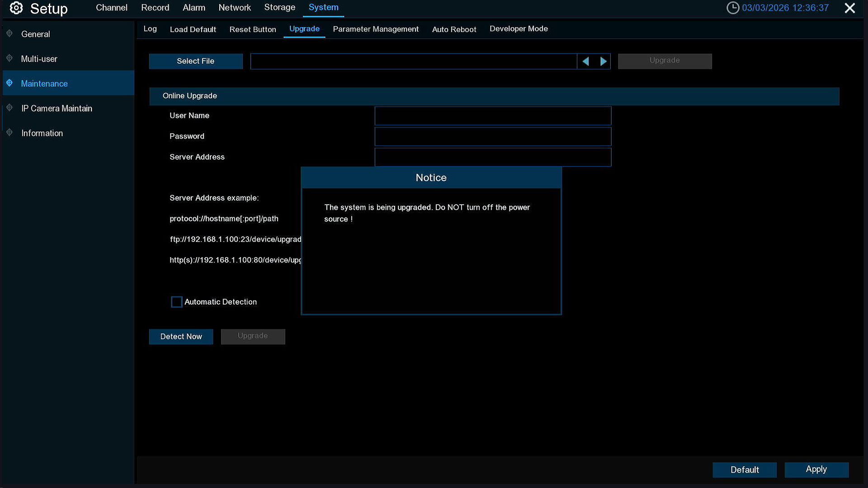Open the Network top menu

(x=234, y=8)
